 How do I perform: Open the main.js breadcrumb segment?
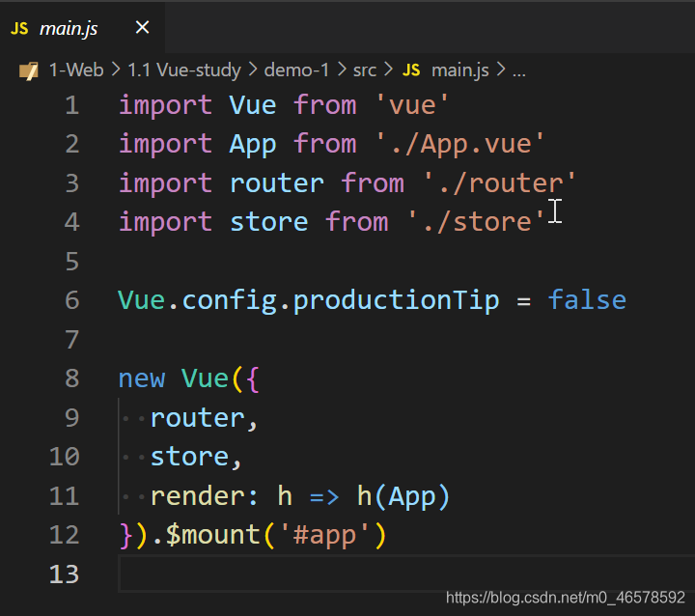pos(460,70)
